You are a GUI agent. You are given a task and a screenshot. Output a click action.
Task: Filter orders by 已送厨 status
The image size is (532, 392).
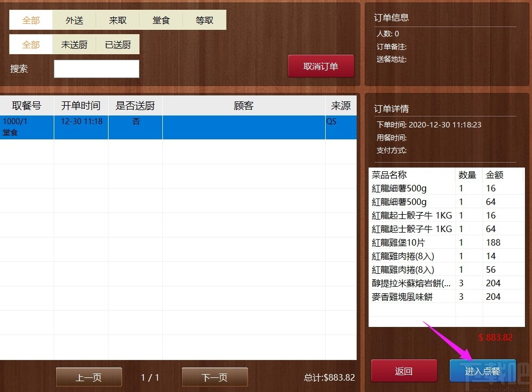click(x=118, y=44)
